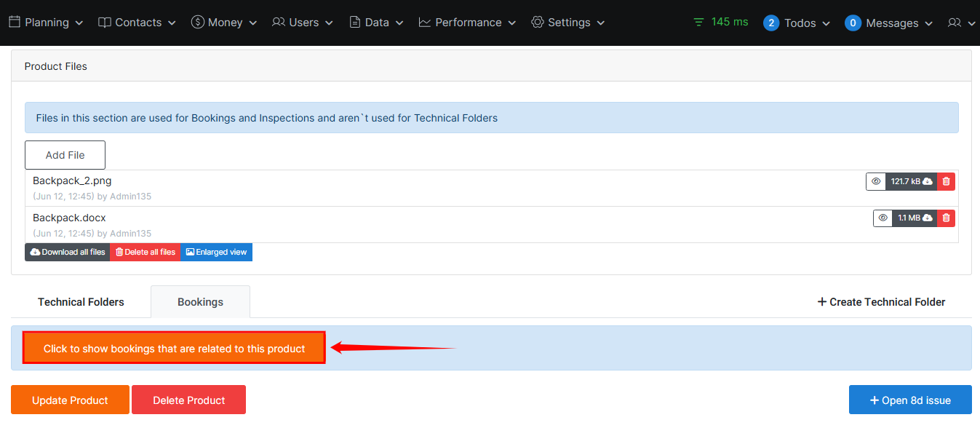Preview Backpack_2.png with eye icon
Viewport: 980px width, 436px height.
click(876, 181)
